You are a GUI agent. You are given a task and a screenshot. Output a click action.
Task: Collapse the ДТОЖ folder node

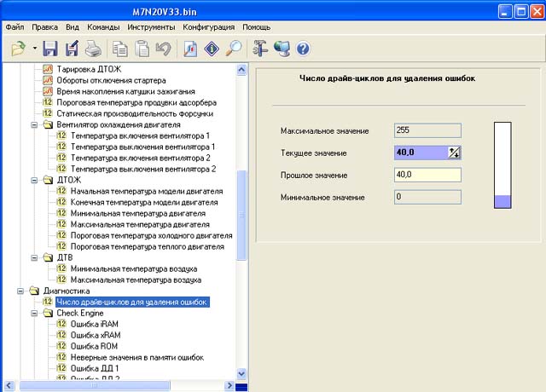pyautogui.click(x=34, y=180)
